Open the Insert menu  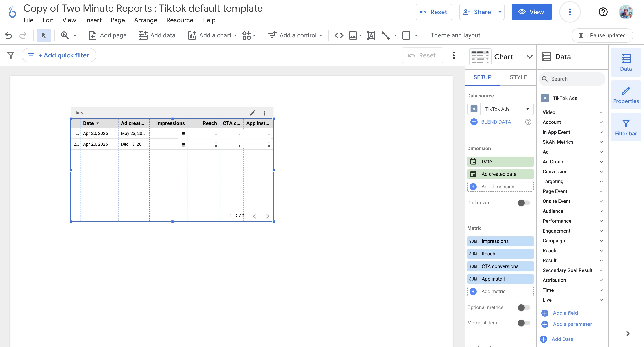[93, 20]
